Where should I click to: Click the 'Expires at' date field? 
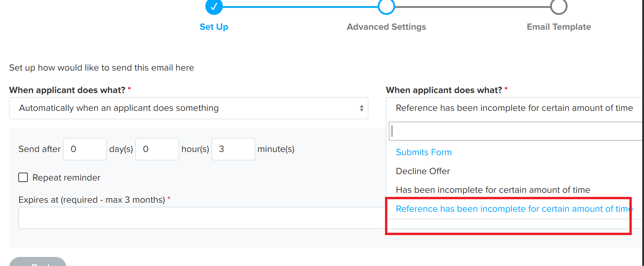[x=201, y=218]
